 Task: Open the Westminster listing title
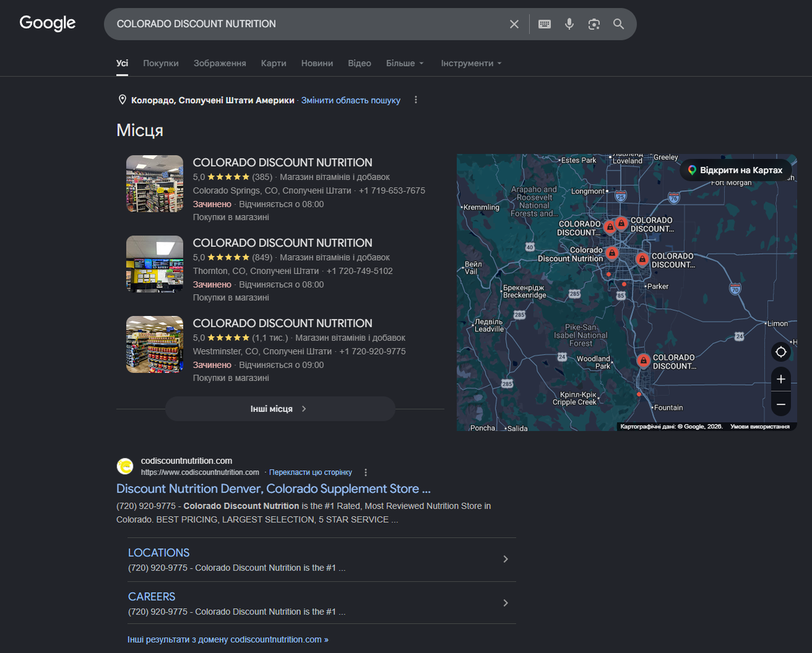point(283,323)
